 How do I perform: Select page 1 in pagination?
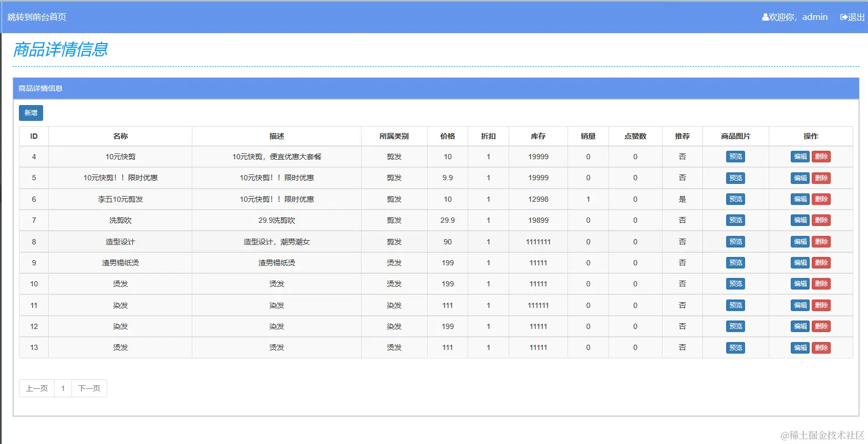tap(63, 388)
